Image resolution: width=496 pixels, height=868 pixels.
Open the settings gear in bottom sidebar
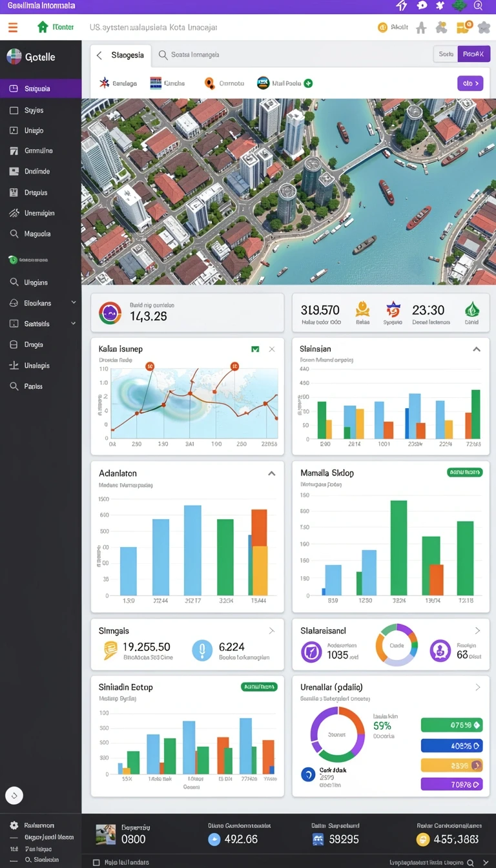coord(14,825)
